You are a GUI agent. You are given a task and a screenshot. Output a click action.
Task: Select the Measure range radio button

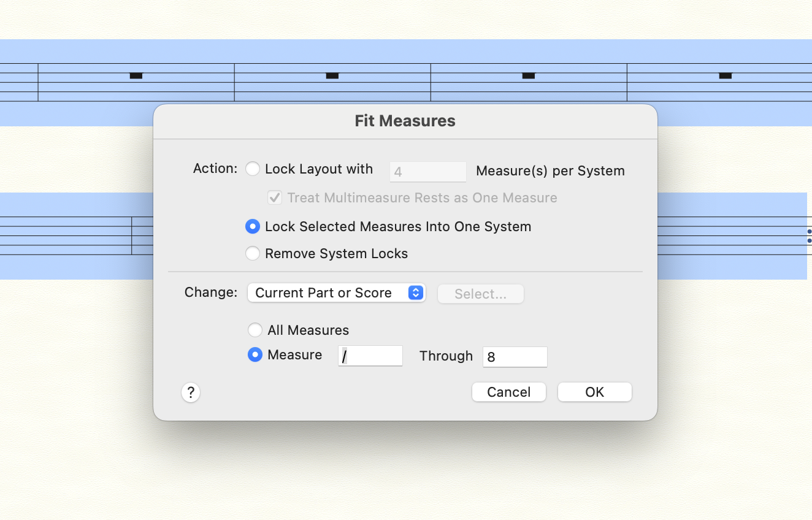tap(255, 355)
